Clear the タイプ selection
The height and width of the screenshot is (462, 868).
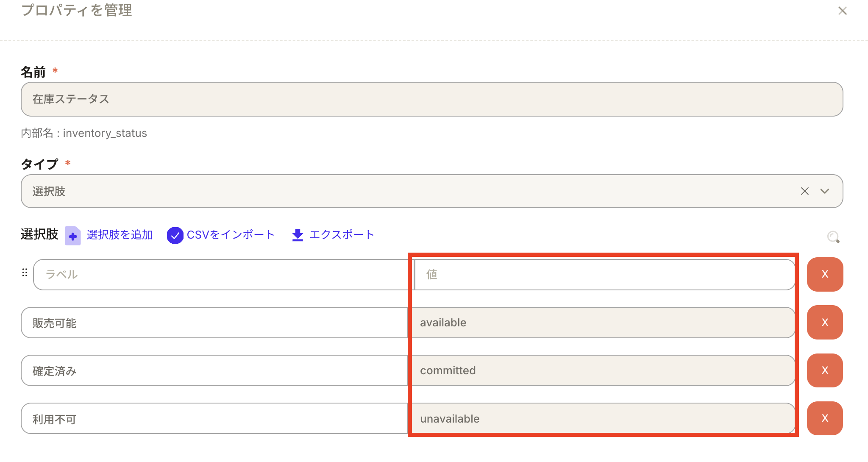pos(804,191)
